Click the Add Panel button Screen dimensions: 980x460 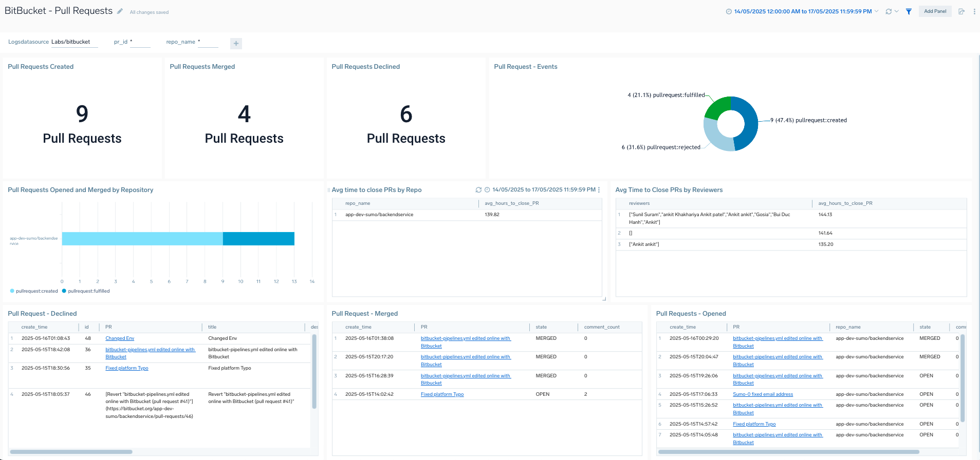coord(935,11)
